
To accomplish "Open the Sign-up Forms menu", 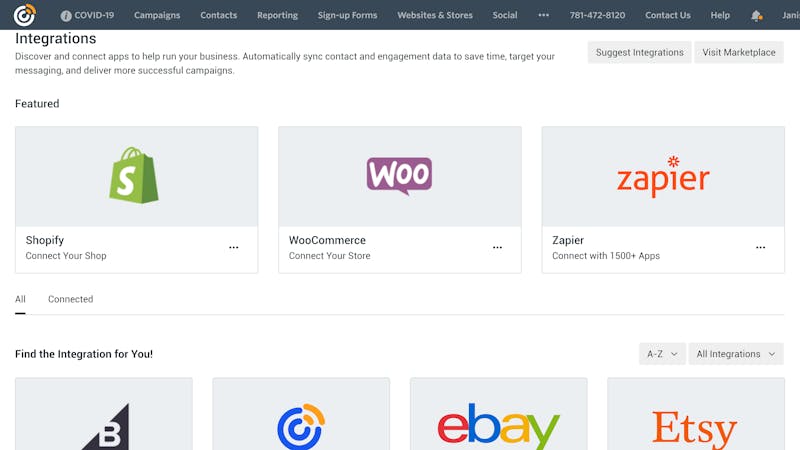I will (347, 15).
